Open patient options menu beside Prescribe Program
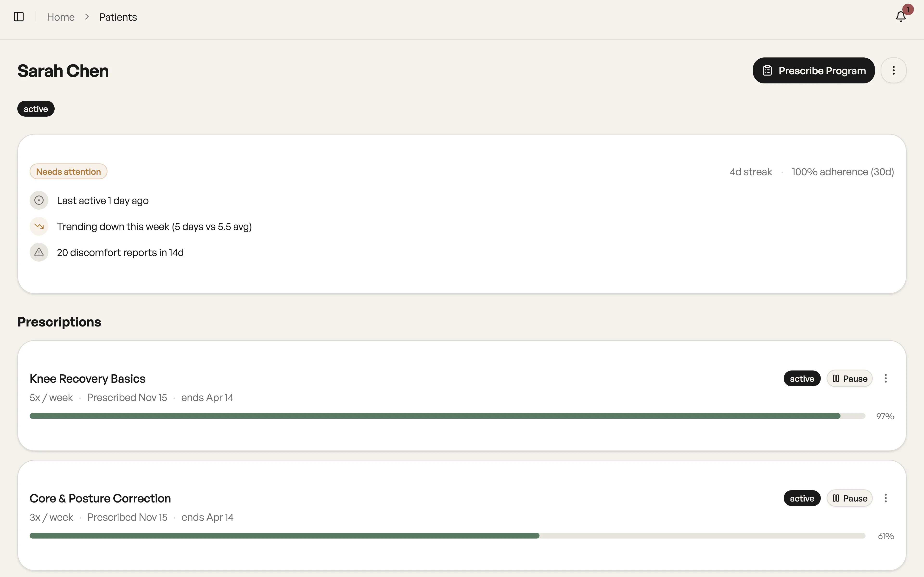This screenshot has height=577, width=924. [893, 71]
